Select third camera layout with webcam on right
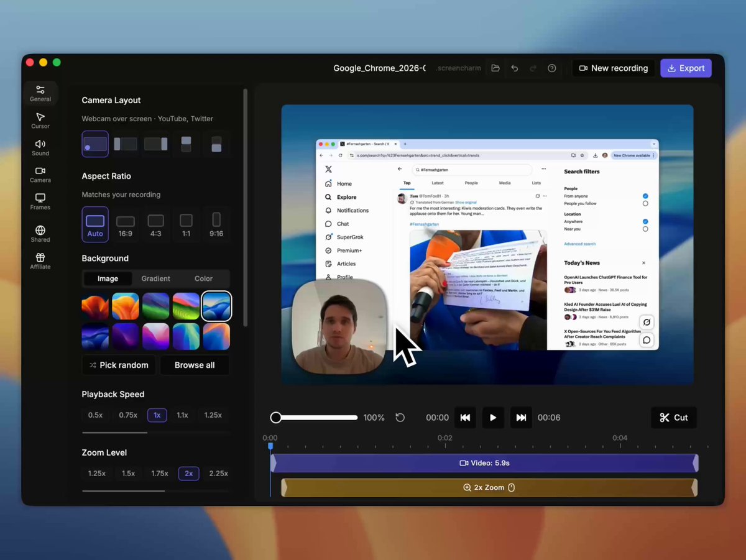This screenshot has width=746, height=560. 156,144
